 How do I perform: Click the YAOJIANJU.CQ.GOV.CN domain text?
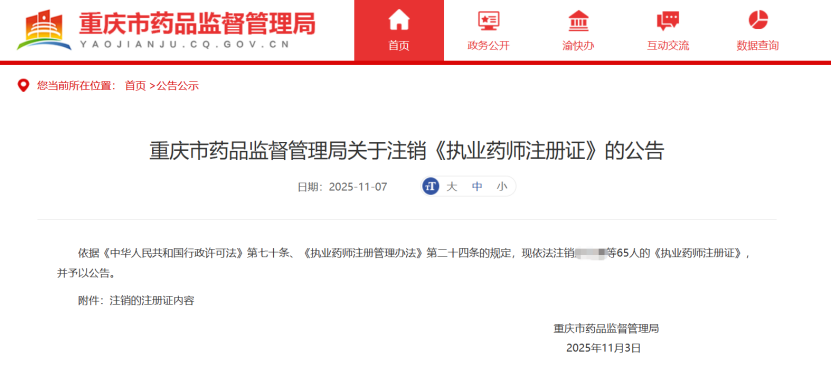[x=184, y=45]
